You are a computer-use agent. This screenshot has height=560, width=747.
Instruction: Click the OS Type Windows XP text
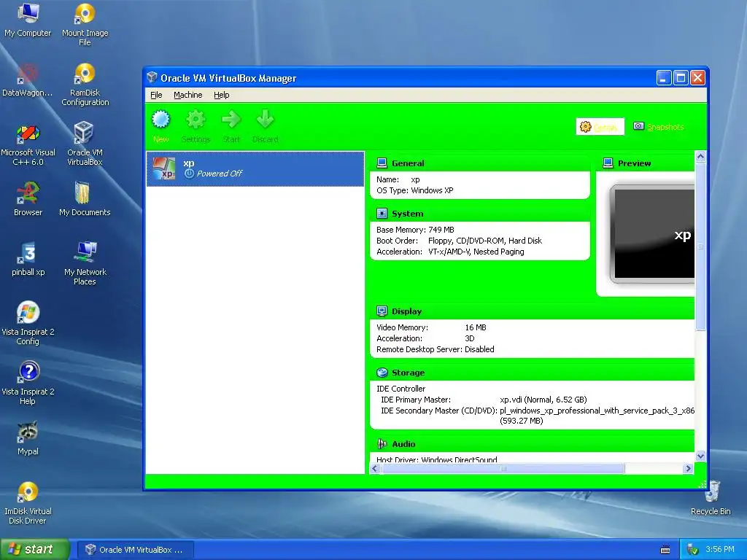pos(415,190)
